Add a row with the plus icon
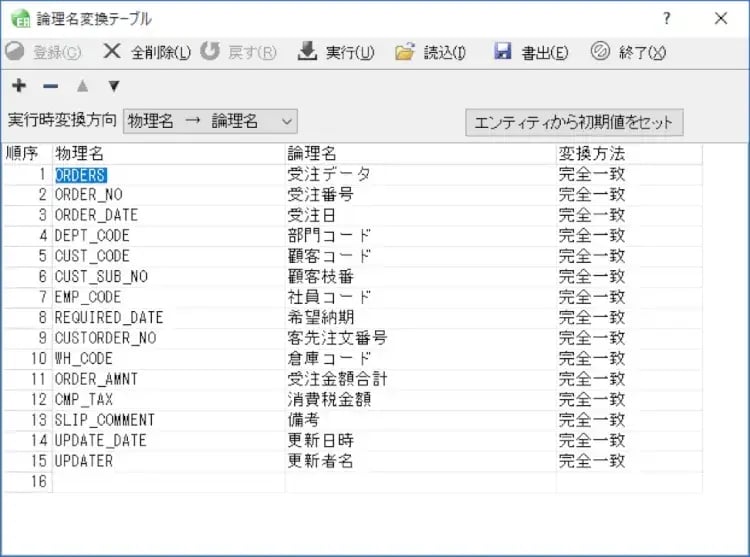The height and width of the screenshot is (557, 750). click(x=18, y=86)
